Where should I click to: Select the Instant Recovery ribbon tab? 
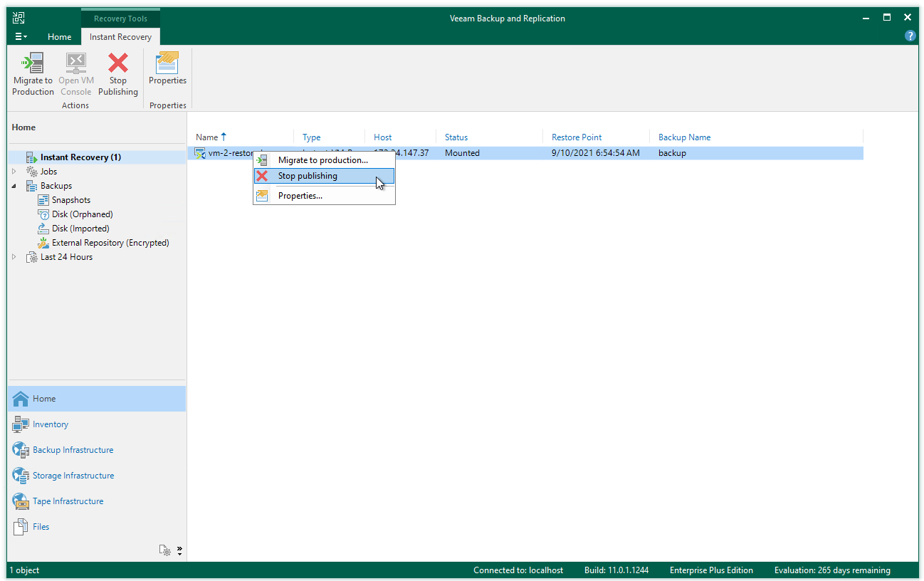pos(120,37)
